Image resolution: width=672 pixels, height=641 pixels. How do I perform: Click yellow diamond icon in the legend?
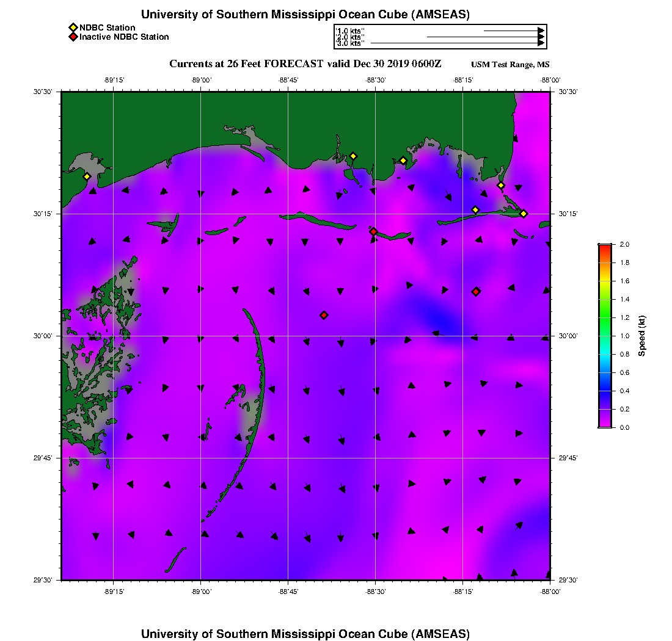pos(73,27)
